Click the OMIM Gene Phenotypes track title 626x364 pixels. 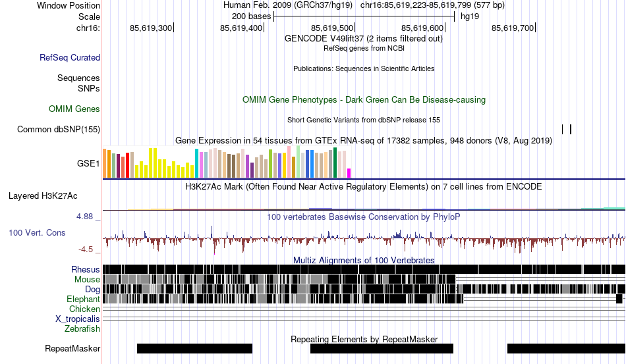point(364,99)
